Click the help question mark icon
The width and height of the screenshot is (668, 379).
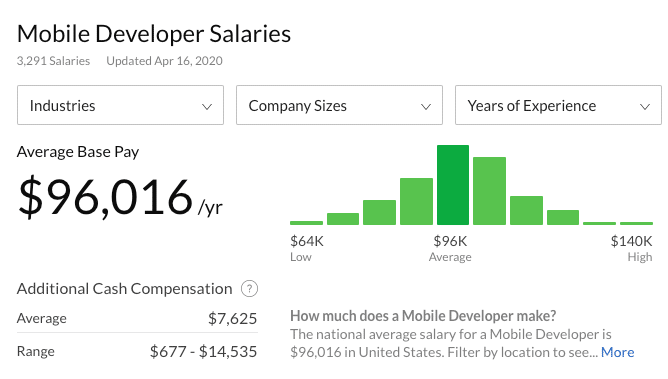249,289
